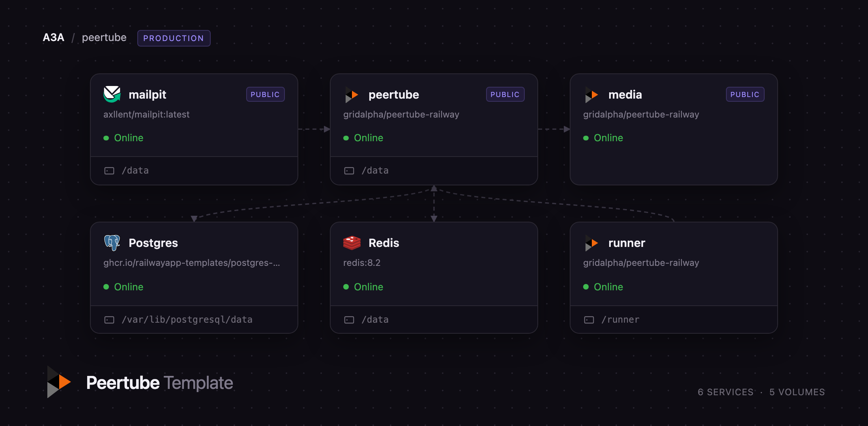Viewport: 868px width, 426px height.
Task: Click the PUBLIC badge on media
Action: pyautogui.click(x=745, y=94)
